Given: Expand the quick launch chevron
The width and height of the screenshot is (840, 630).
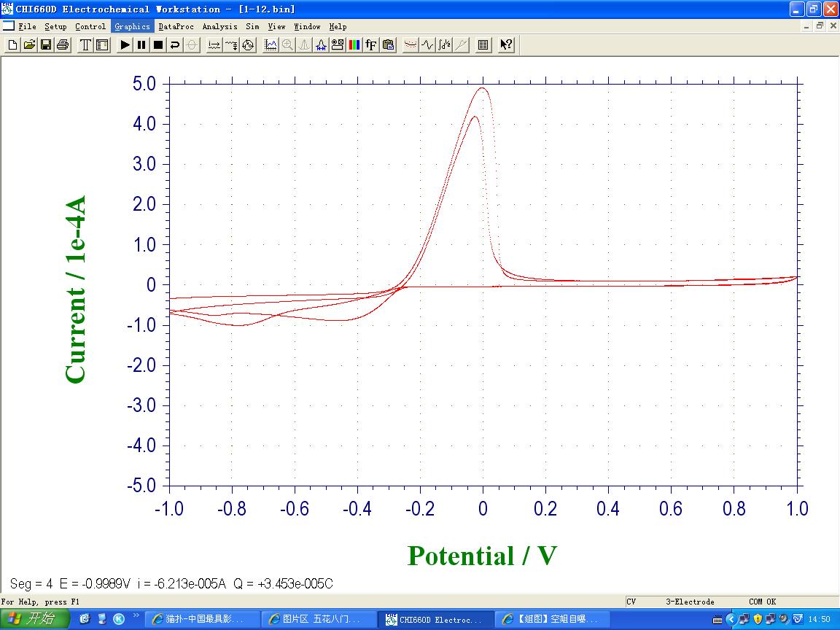Looking at the screenshot, I should (x=136, y=615).
